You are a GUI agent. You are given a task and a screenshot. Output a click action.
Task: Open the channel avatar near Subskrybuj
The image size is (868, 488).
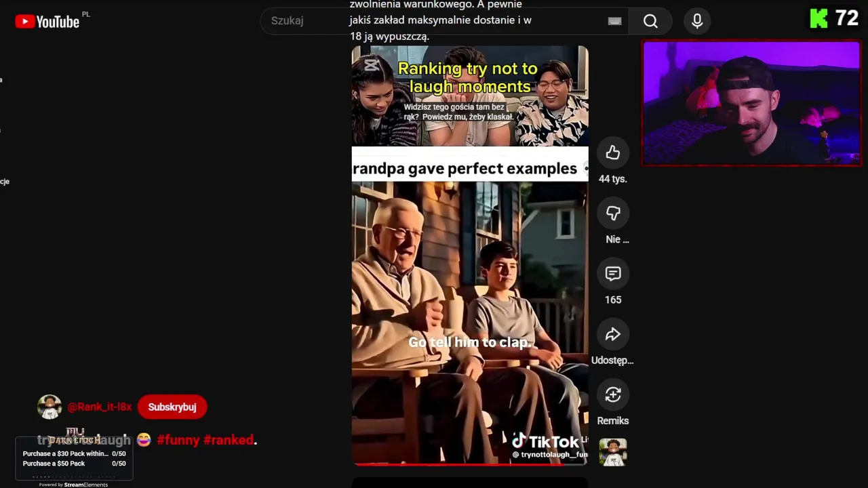coord(50,407)
